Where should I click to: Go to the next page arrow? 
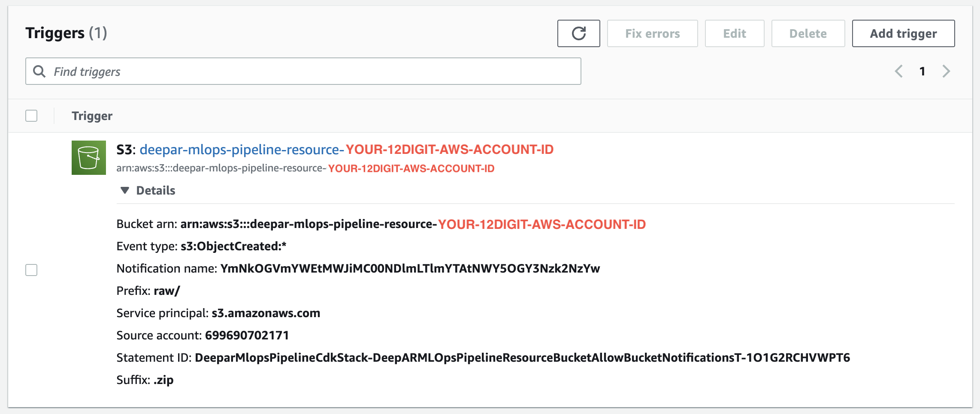click(946, 71)
